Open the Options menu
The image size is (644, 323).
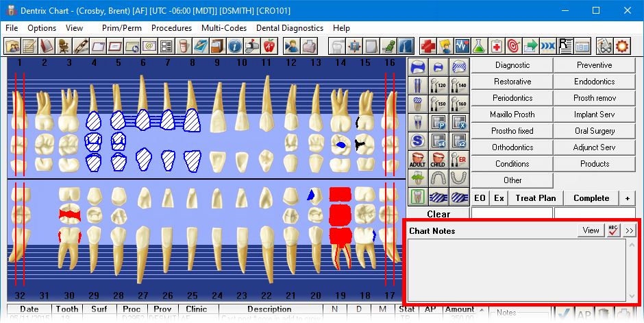click(x=42, y=28)
